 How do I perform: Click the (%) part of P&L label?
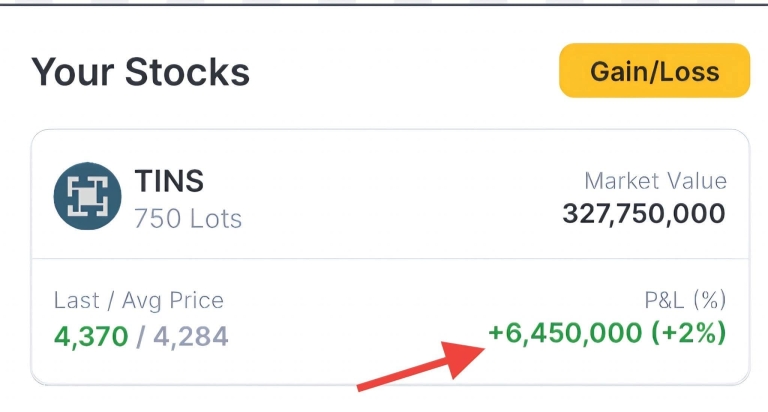[708, 300]
